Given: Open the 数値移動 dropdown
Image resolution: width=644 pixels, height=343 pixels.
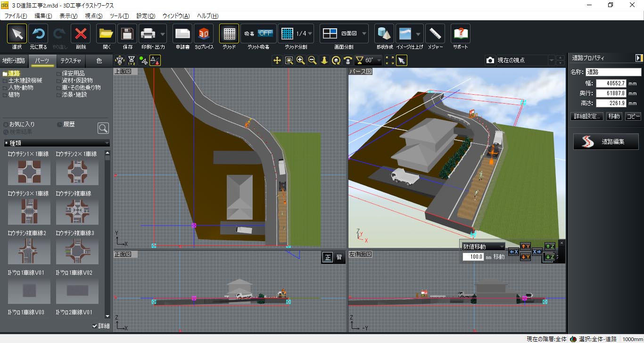Looking at the screenshot, I should [x=483, y=246].
